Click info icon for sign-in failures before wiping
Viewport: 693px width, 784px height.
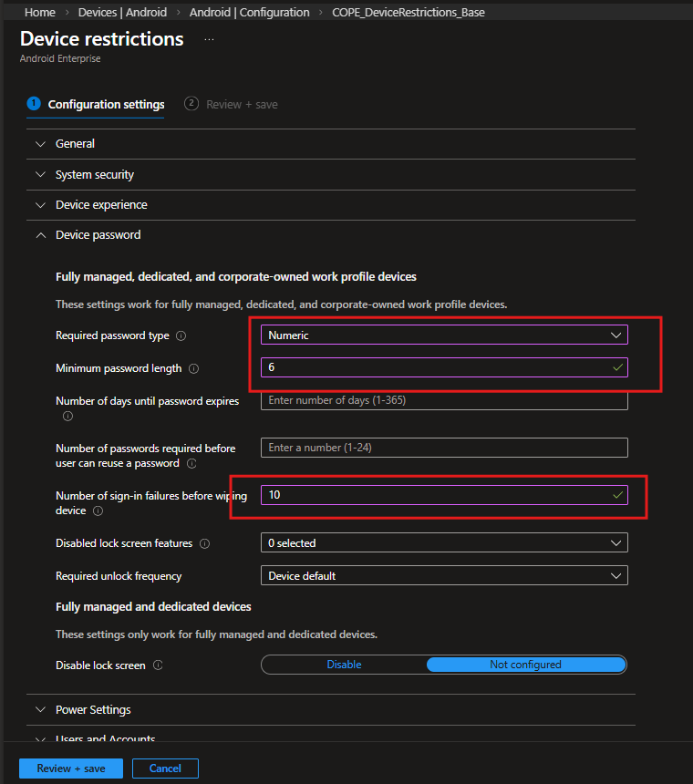point(98,511)
